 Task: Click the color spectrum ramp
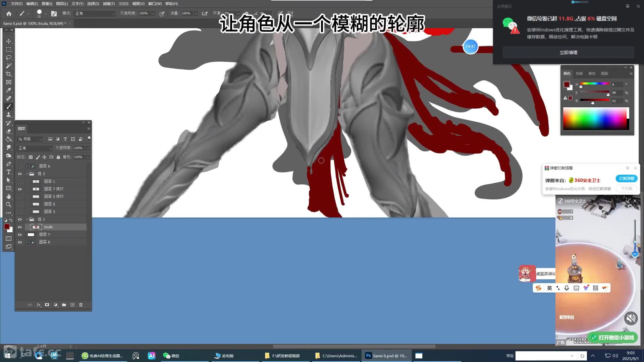click(x=594, y=119)
